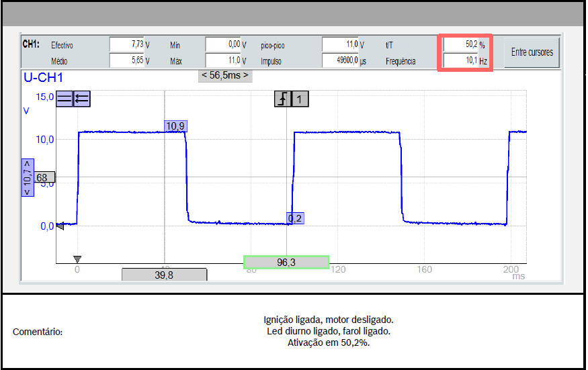Click the trigger position triangle at 0 ms
588x370 pixels.
[77, 259]
